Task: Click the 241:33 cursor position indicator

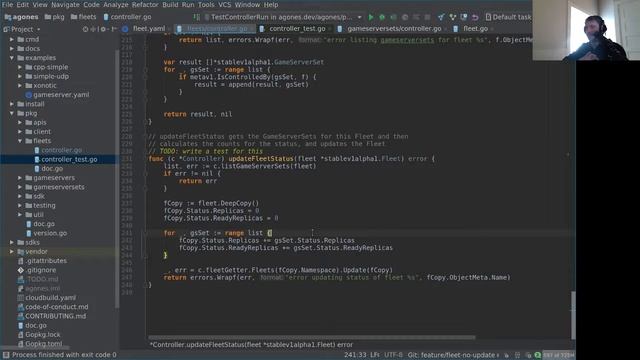Action: click(x=355, y=355)
